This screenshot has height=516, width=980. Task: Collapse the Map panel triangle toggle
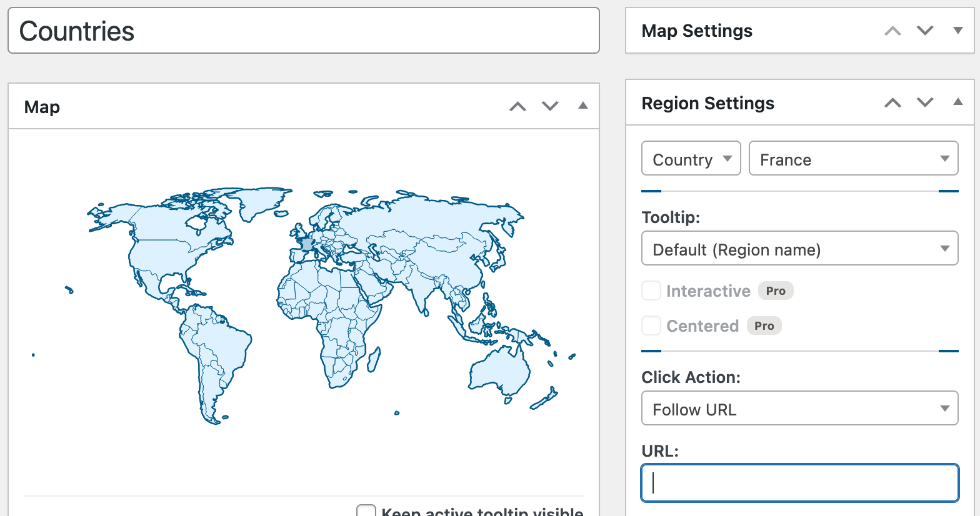582,106
